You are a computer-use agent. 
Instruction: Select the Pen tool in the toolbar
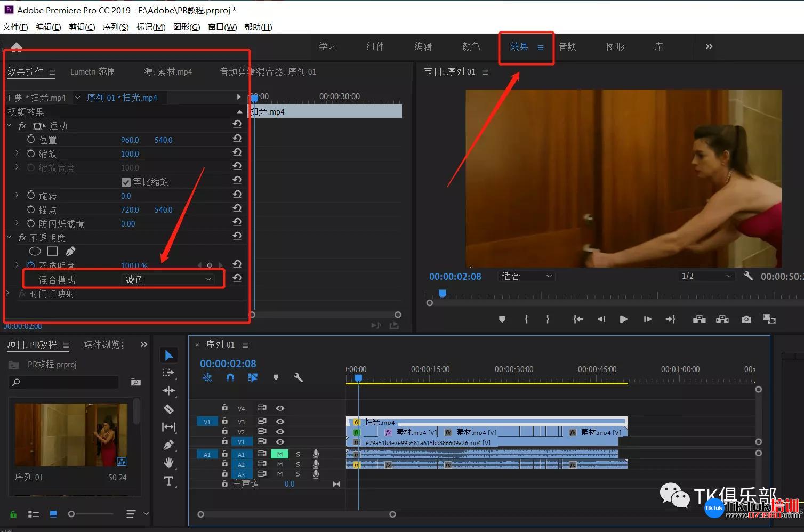(x=169, y=445)
